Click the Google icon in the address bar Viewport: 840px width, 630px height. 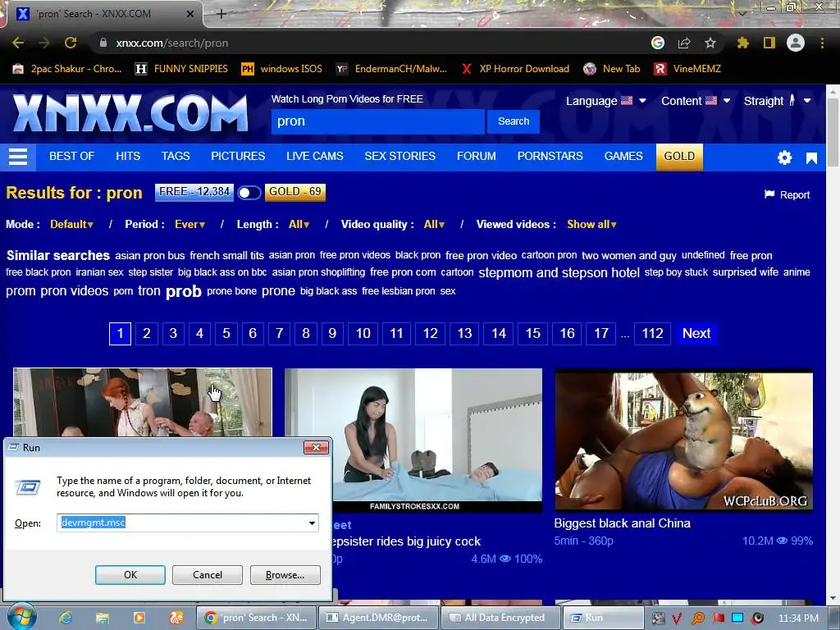click(658, 43)
